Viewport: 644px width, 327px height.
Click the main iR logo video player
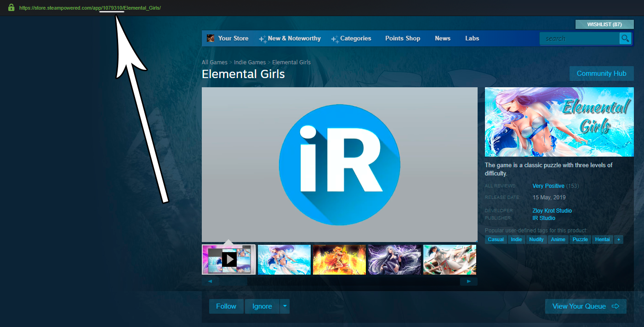pos(340,164)
